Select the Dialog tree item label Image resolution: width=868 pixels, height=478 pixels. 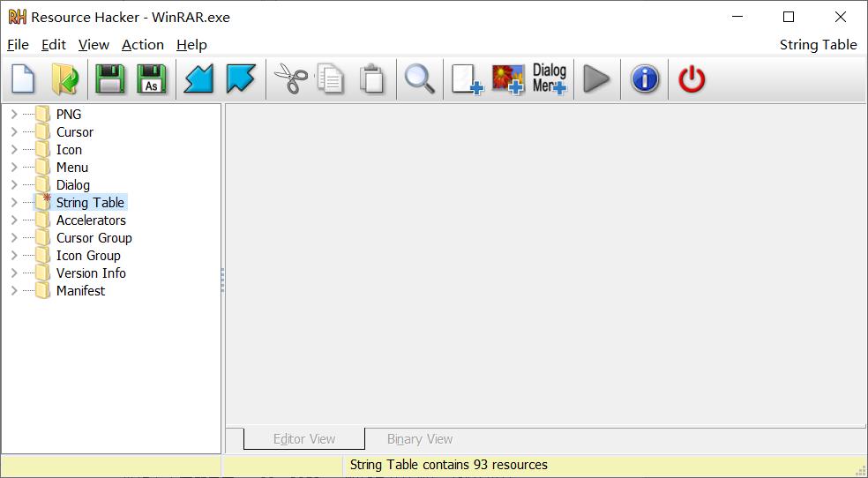(73, 185)
